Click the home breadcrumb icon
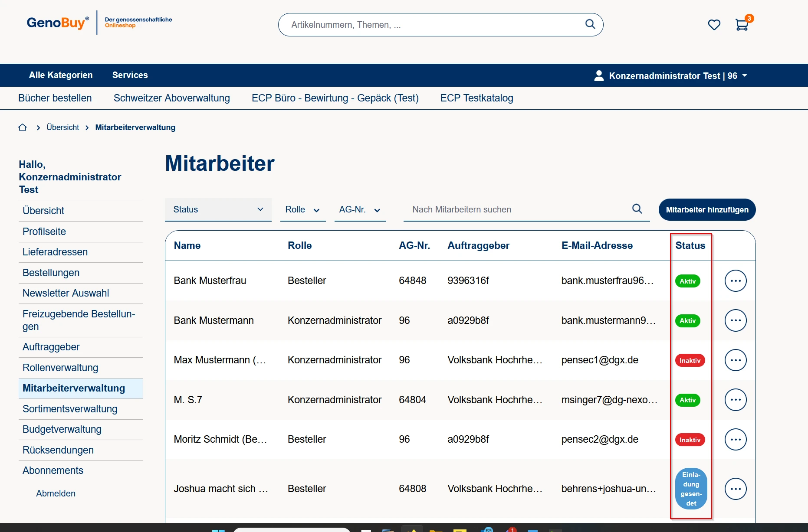 click(23, 127)
